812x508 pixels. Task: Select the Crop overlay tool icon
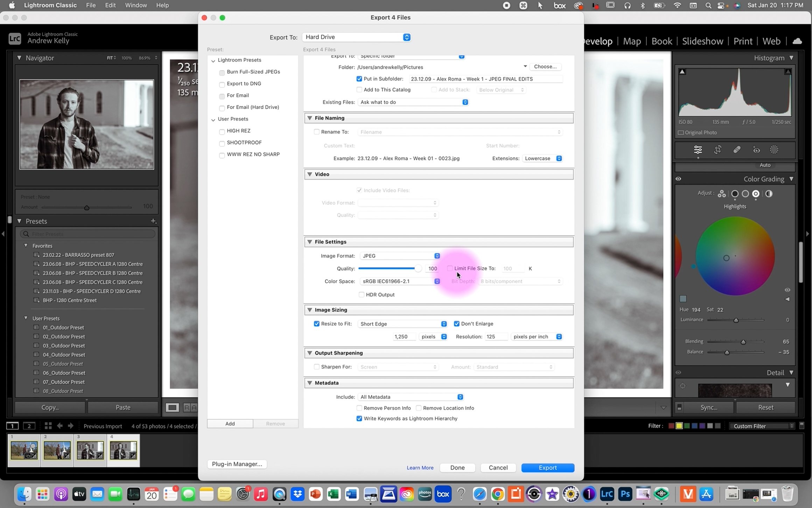click(717, 150)
